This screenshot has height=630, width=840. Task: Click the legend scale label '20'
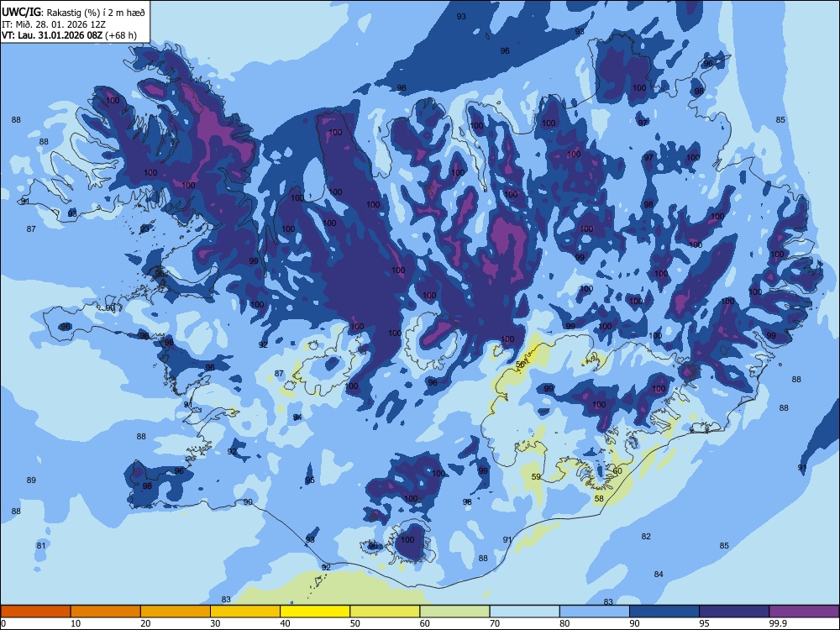[x=145, y=623]
